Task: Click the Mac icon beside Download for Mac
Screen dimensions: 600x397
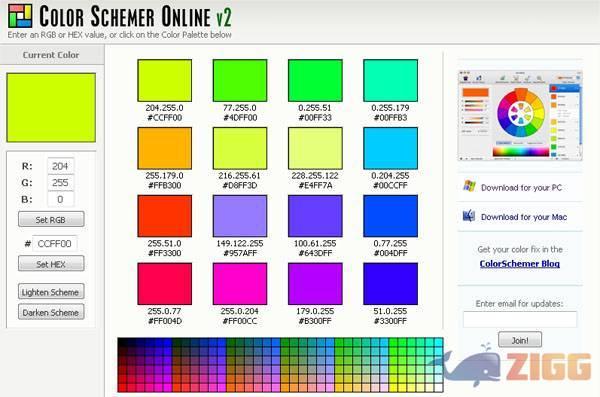Action: 469,216
